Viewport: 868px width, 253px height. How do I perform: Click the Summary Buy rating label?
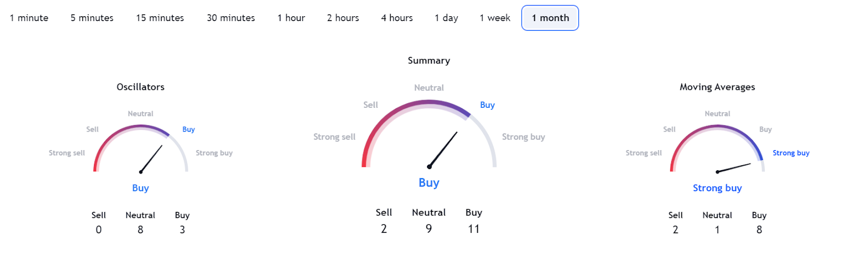tap(429, 183)
